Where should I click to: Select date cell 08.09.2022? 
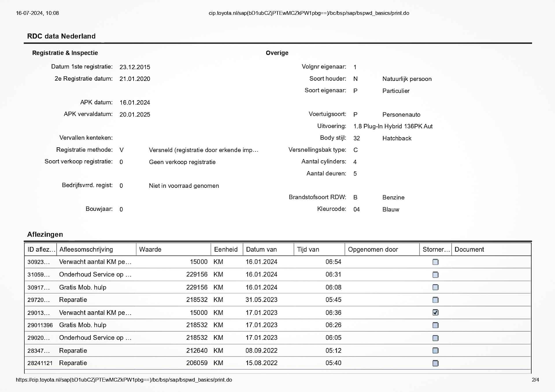pos(261,351)
